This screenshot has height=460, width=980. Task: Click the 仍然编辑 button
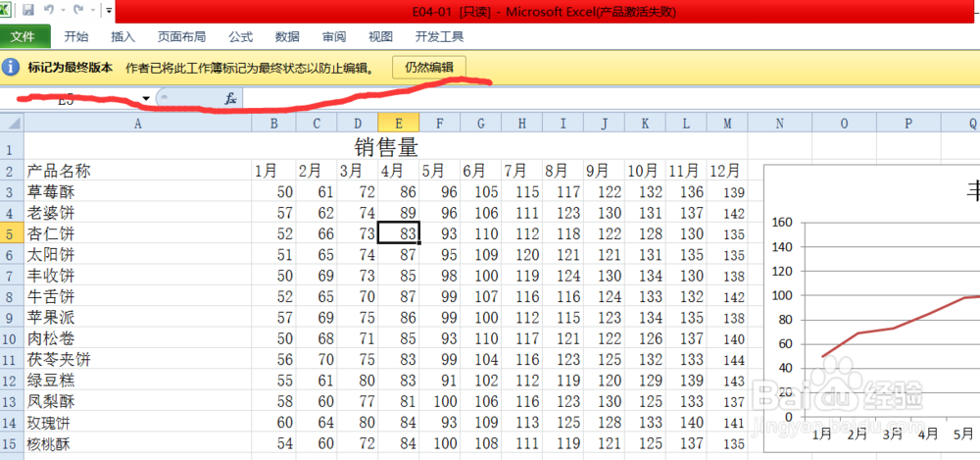429,68
